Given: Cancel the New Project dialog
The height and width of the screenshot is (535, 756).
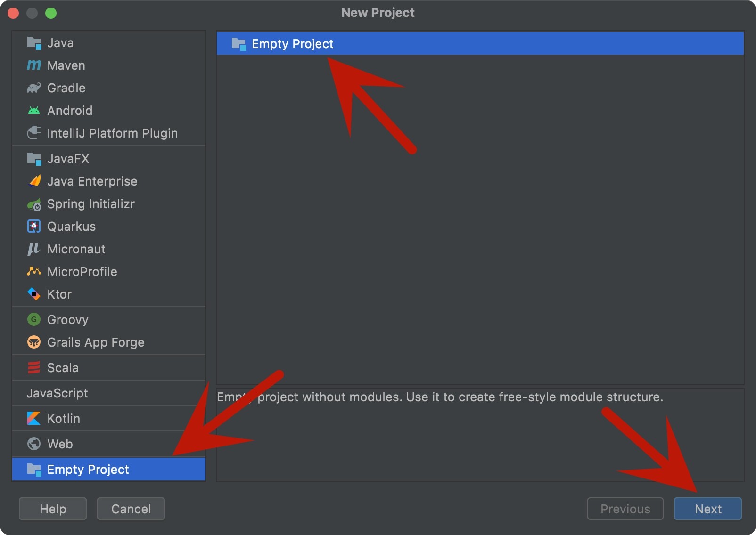Looking at the screenshot, I should [x=131, y=509].
